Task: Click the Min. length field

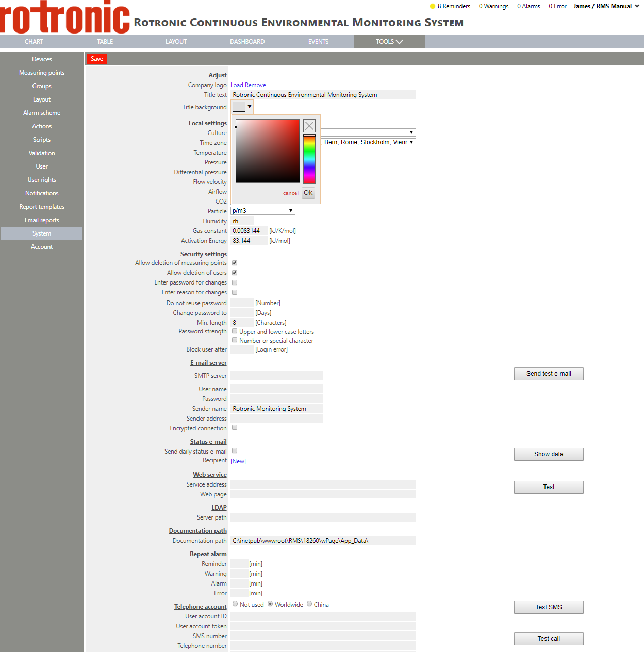Action: [x=242, y=323]
